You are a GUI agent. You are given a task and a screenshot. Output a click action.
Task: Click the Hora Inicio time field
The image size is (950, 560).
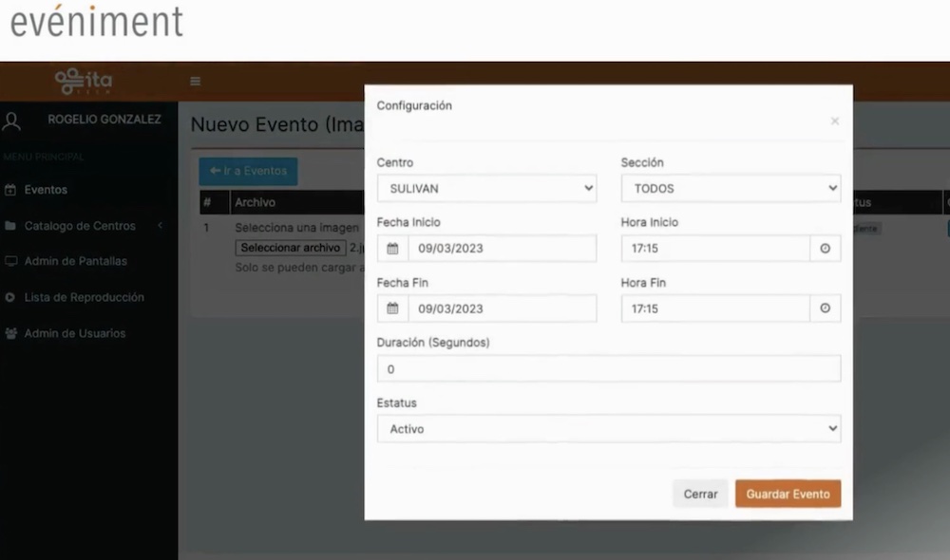[x=714, y=249]
